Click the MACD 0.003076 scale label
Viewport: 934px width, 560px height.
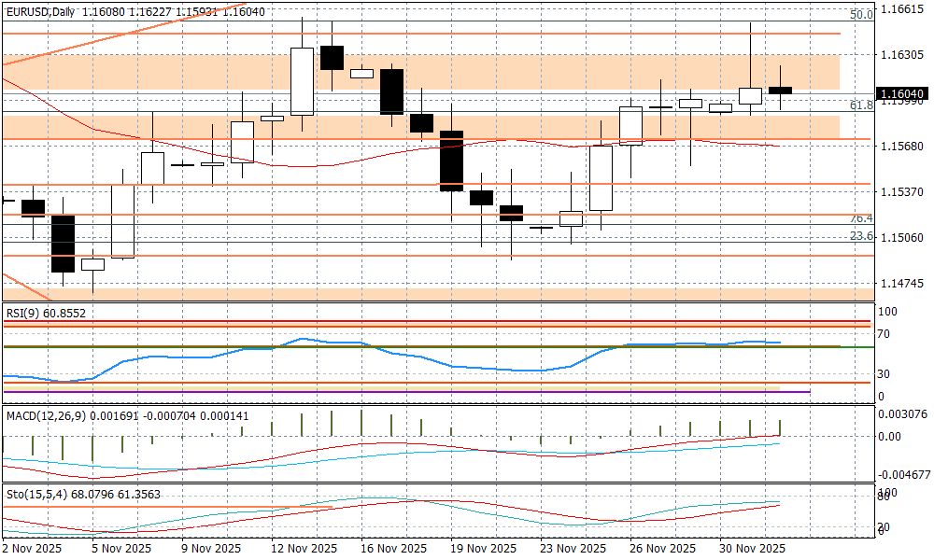coord(902,414)
